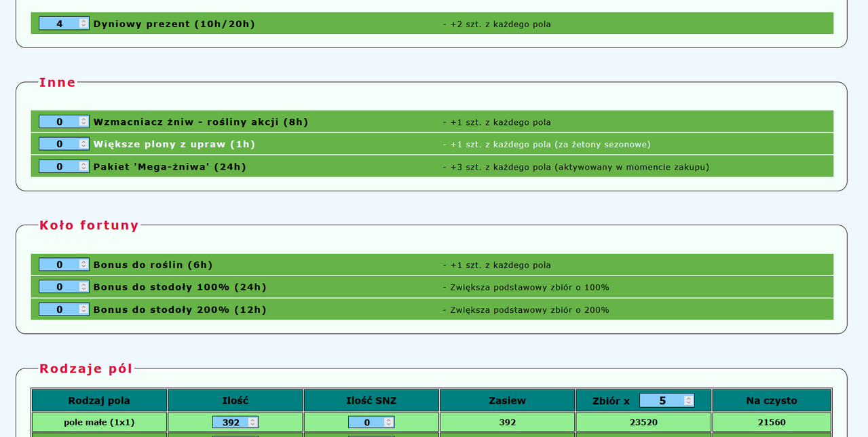This screenshot has height=437, width=868.
Task: Click the Koło fortuny section heading
Action: click(x=89, y=225)
